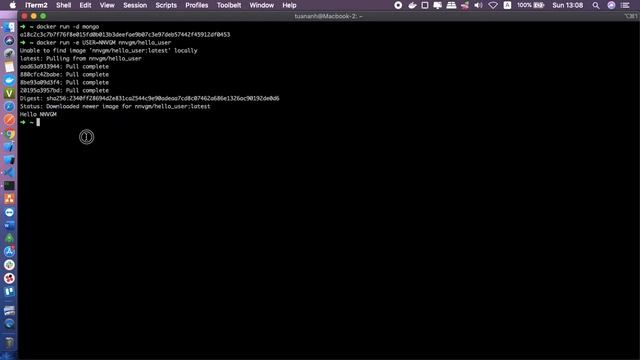Click '20195a3957bd: Pull complete' line
This screenshot has height=360, width=640.
(x=64, y=90)
